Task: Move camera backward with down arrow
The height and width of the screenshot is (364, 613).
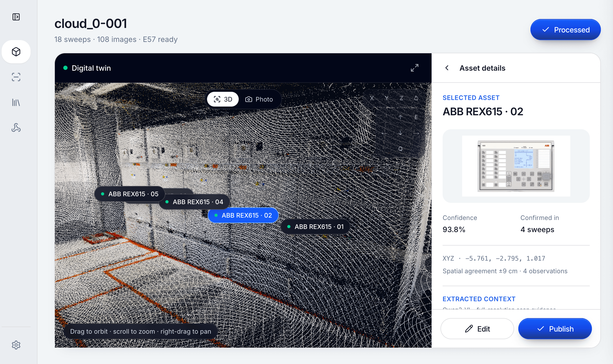Action: [400, 133]
